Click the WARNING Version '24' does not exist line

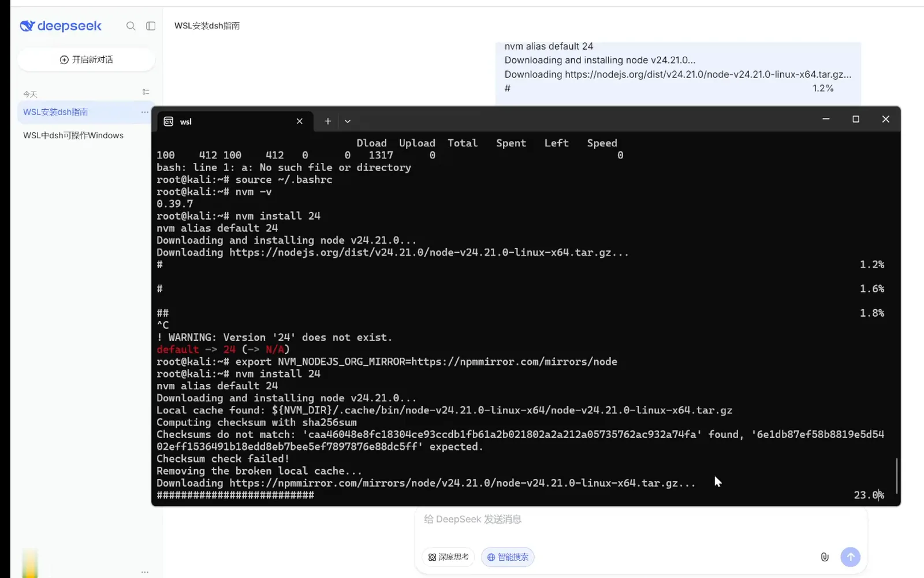(274, 338)
